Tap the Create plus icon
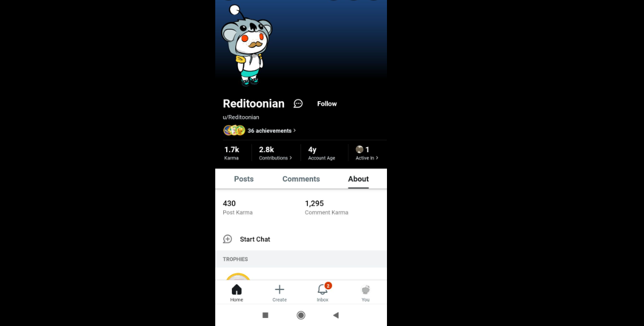The image size is (644, 326). click(279, 289)
